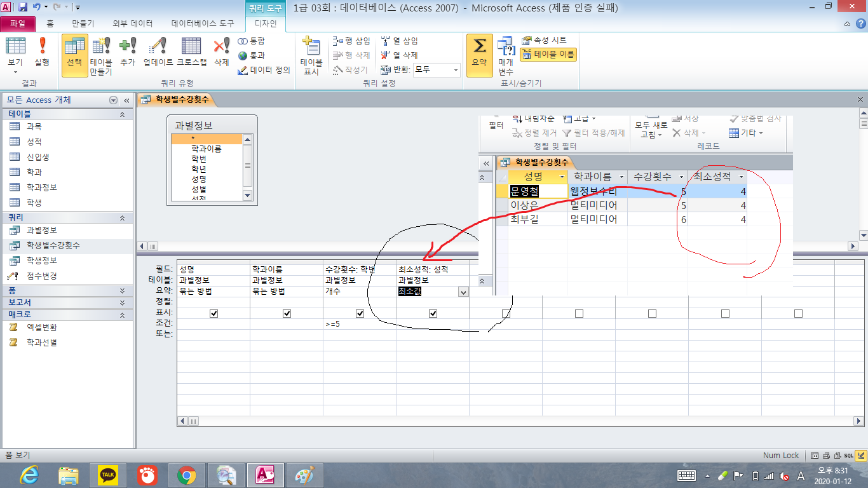The image size is (868, 488).
Task: Click the query grid horizontal scrollbar
Action: [x=508, y=421]
